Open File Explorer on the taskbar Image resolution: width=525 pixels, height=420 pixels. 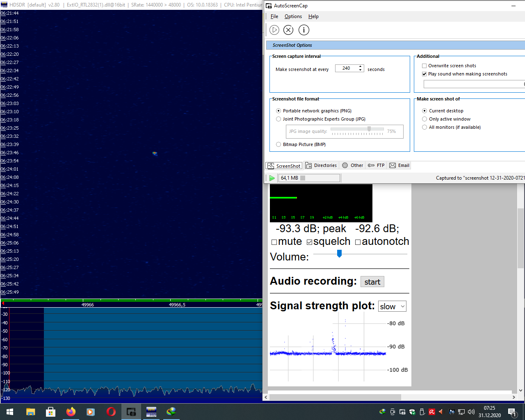31,412
